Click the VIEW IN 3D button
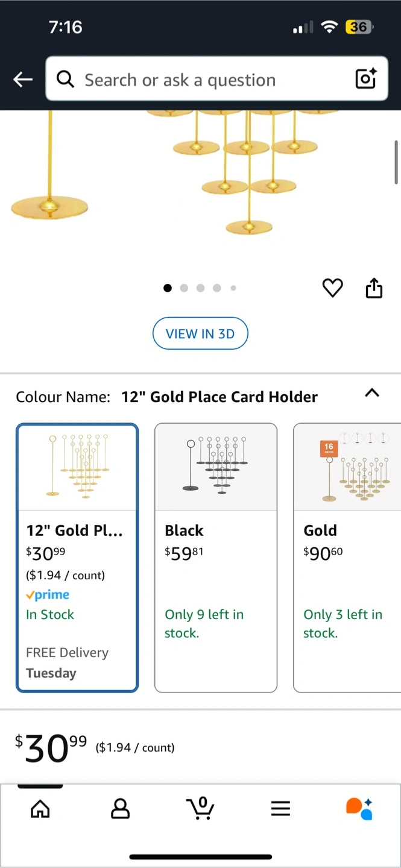401x868 pixels. pos(200,333)
